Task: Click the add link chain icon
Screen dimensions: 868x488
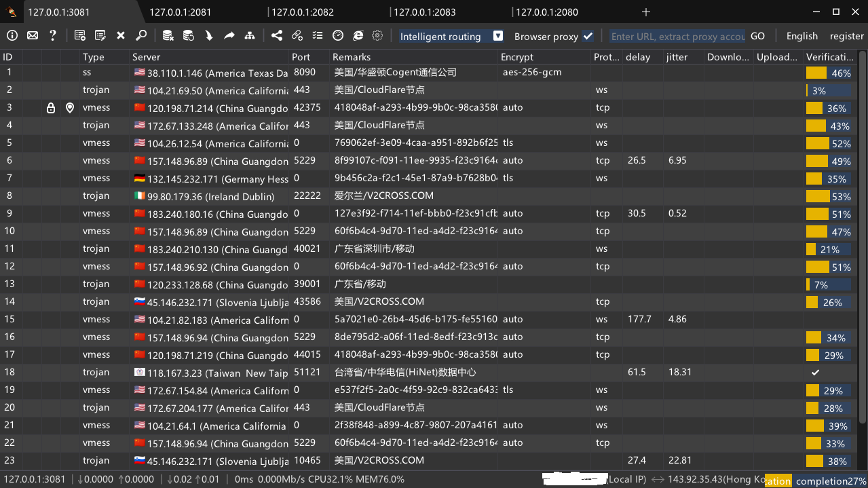Action: click(x=297, y=36)
